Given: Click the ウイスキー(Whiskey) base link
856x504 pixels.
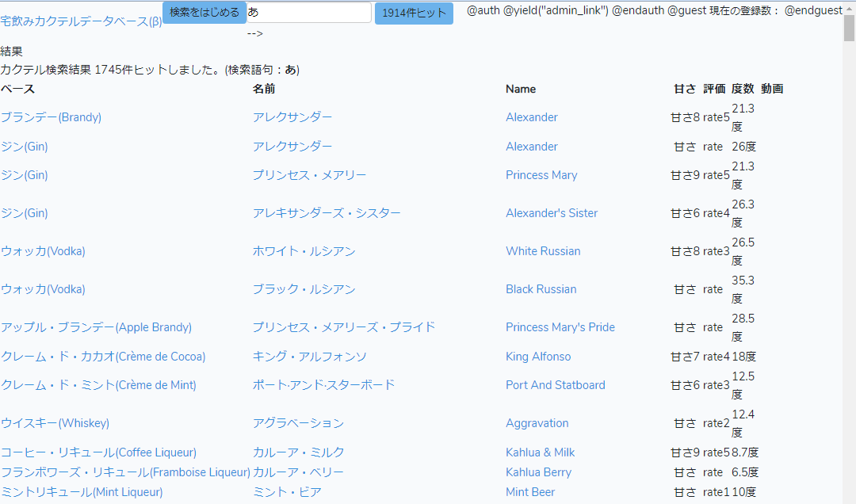Looking at the screenshot, I should [55, 423].
